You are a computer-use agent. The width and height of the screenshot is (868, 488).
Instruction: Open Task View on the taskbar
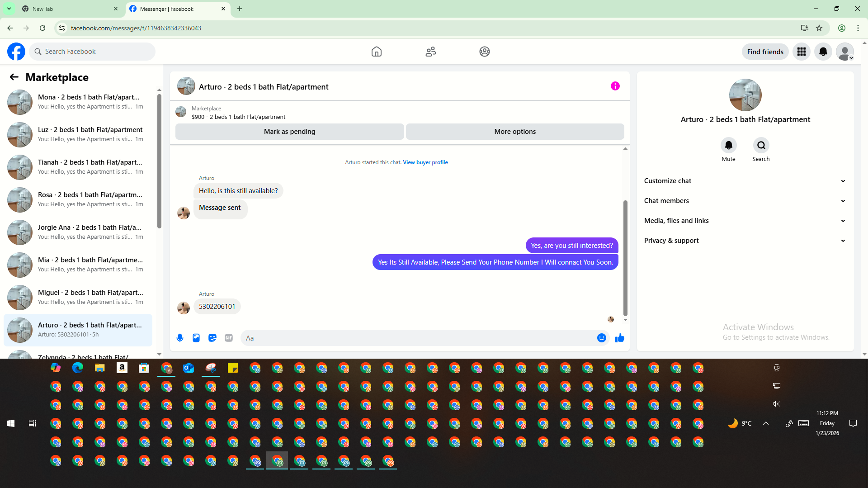[32, 423]
